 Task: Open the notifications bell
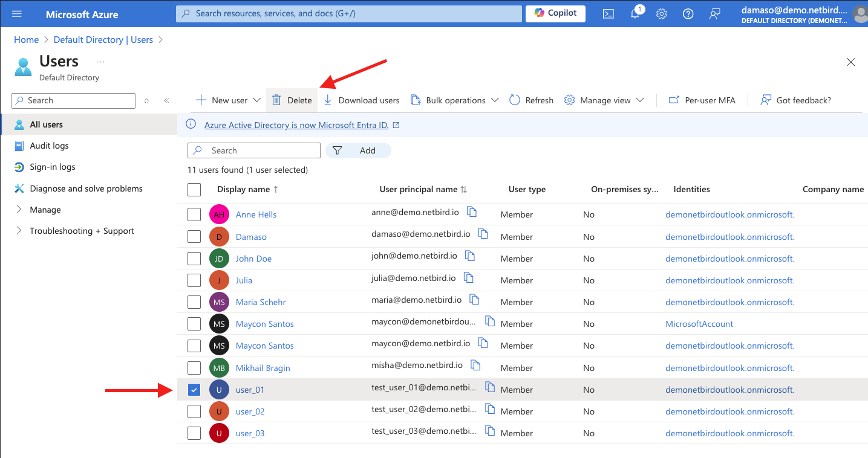point(635,14)
